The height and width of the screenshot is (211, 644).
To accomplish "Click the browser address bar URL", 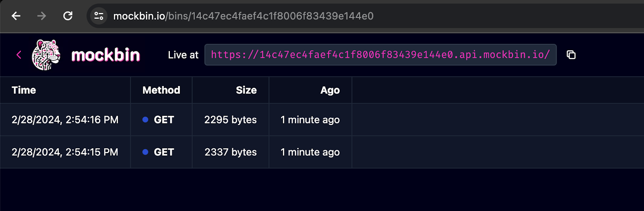I will click(x=244, y=16).
